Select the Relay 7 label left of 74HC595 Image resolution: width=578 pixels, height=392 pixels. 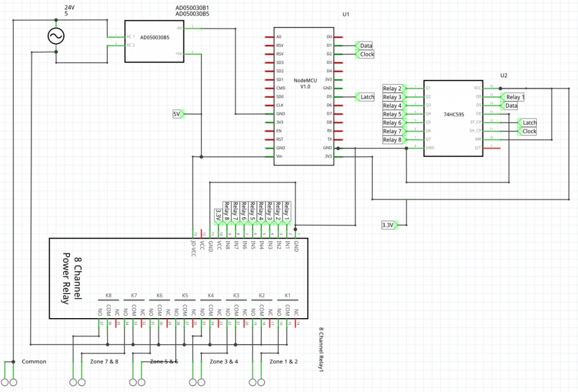[395, 131]
